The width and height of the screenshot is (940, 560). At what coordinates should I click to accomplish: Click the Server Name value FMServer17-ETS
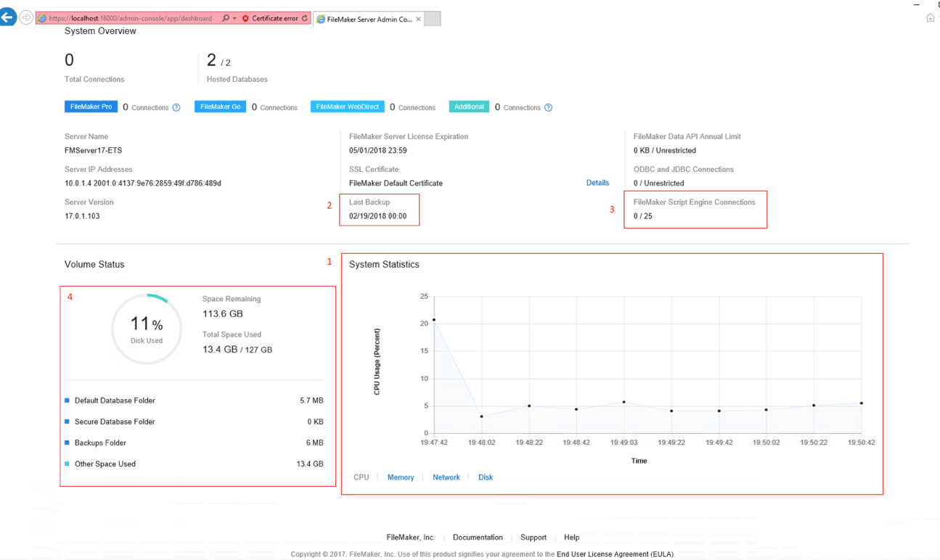coord(94,150)
